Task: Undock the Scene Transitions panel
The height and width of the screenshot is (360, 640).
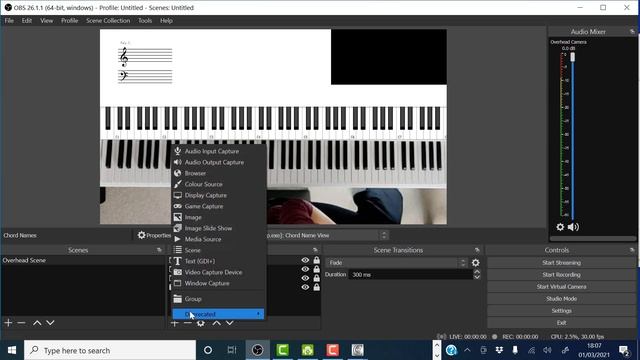Action: click(x=477, y=250)
